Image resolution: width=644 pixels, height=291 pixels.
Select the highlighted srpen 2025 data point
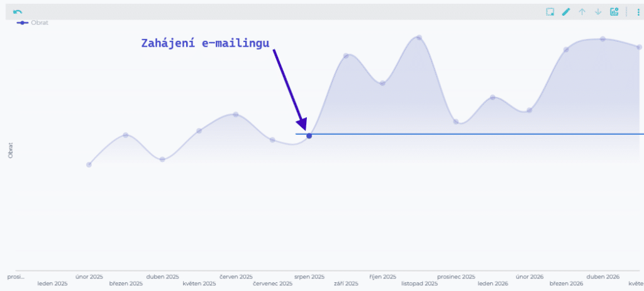(309, 136)
